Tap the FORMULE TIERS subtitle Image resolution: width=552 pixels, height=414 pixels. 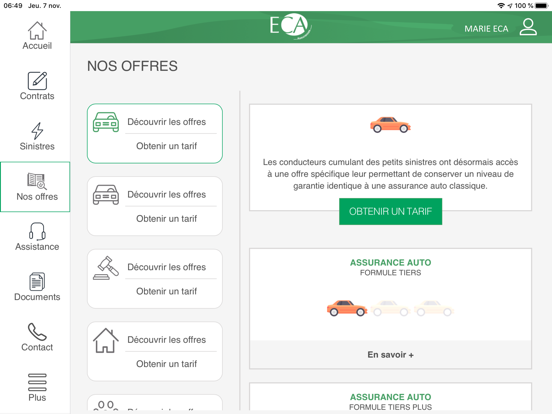(x=390, y=272)
